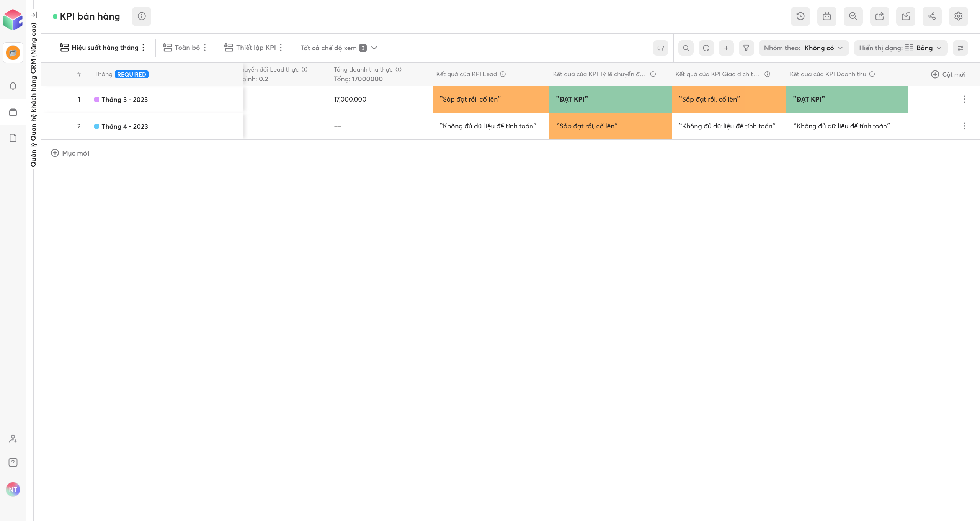Click the invite user icon

tap(13, 439)
